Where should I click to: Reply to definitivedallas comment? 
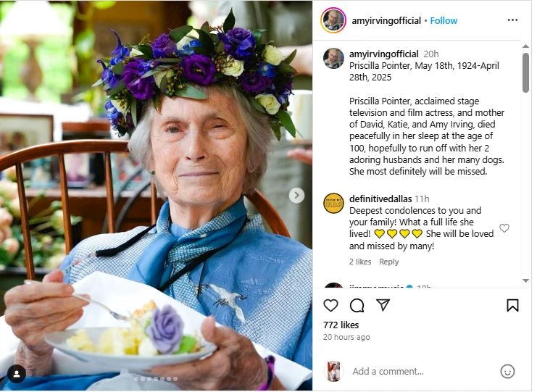pos(389,262)
